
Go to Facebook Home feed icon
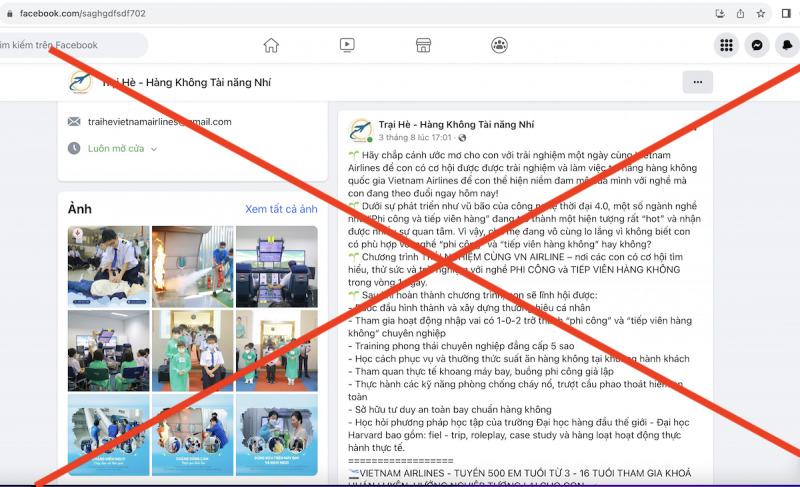tap(271, 45)
